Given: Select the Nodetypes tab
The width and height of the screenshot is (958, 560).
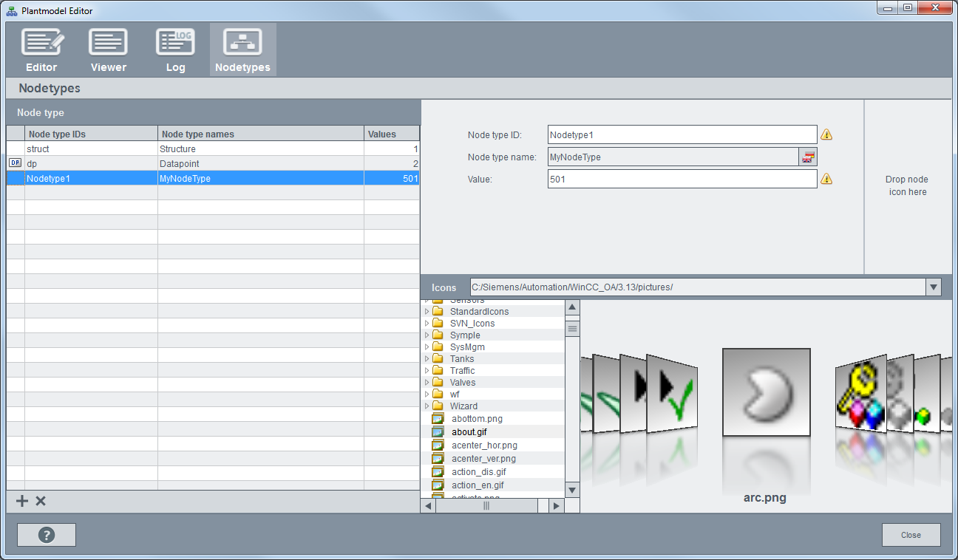Looking at the screenshot, I should 242,50.
